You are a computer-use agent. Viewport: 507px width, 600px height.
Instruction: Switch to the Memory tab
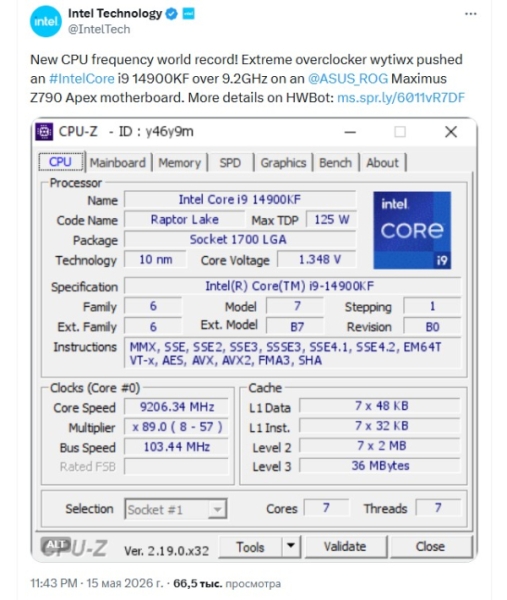[x=179, y=163]
